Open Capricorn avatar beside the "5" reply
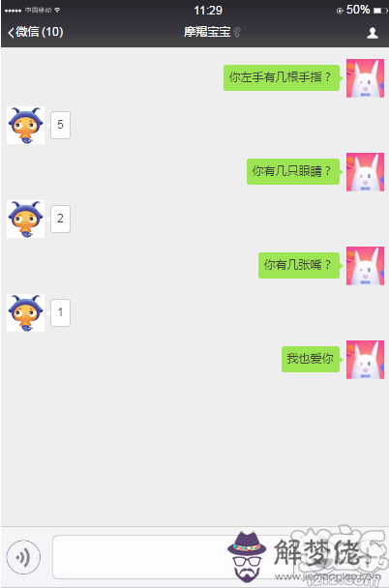 [x=25, y=126]
